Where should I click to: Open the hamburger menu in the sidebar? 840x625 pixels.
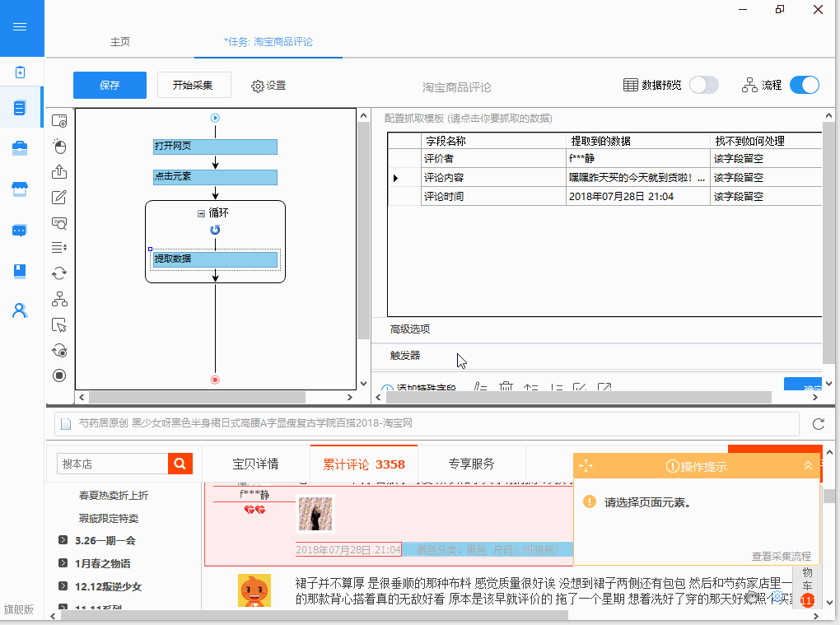(x=20, y=27)
